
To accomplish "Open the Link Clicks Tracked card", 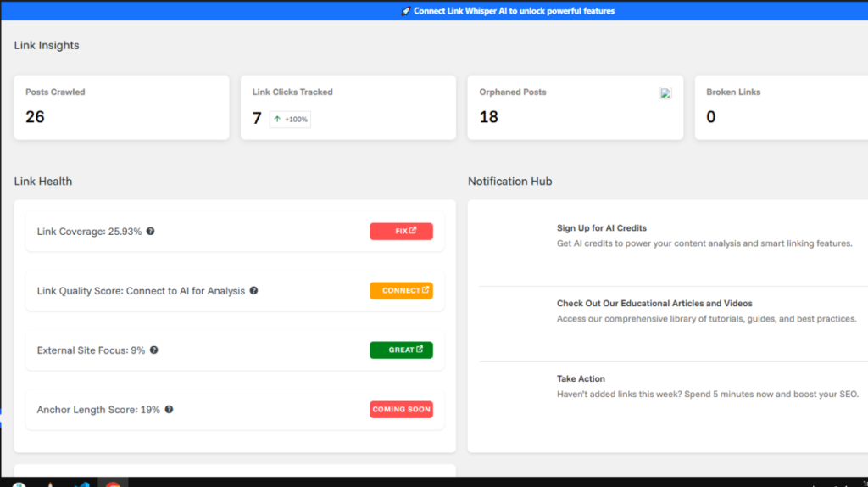I will point(348,108).
